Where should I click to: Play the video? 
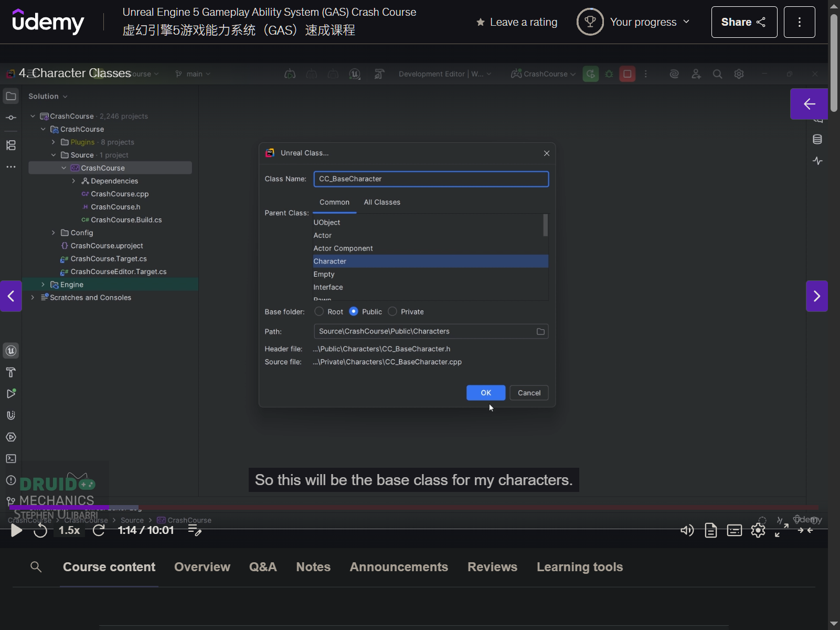pos(16,530)
